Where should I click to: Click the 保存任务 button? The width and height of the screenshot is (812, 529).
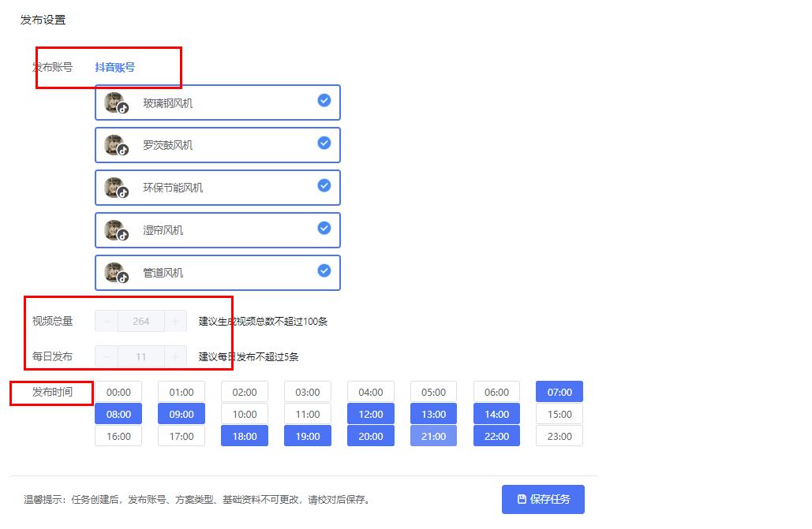545,499
